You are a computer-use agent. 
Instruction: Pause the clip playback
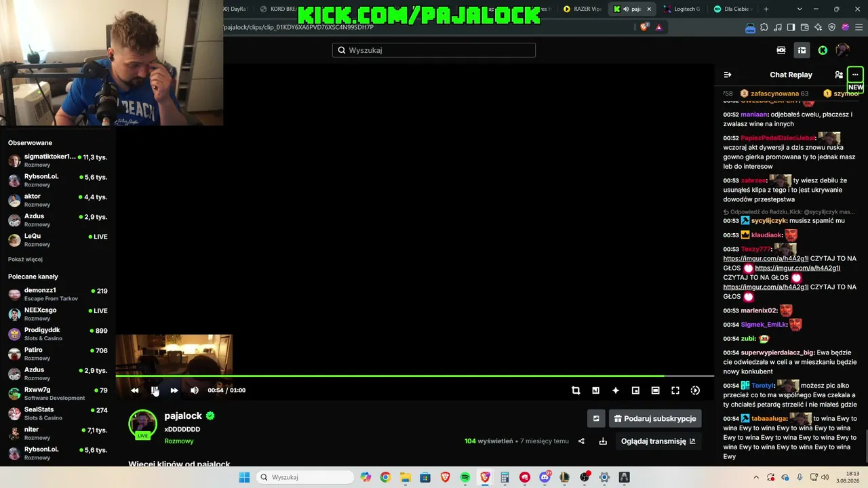tap(155, 390)
